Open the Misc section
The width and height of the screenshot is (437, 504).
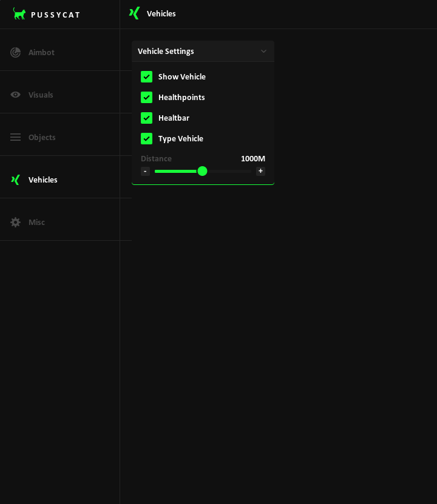pyautogui.click(x=36, y=222)
